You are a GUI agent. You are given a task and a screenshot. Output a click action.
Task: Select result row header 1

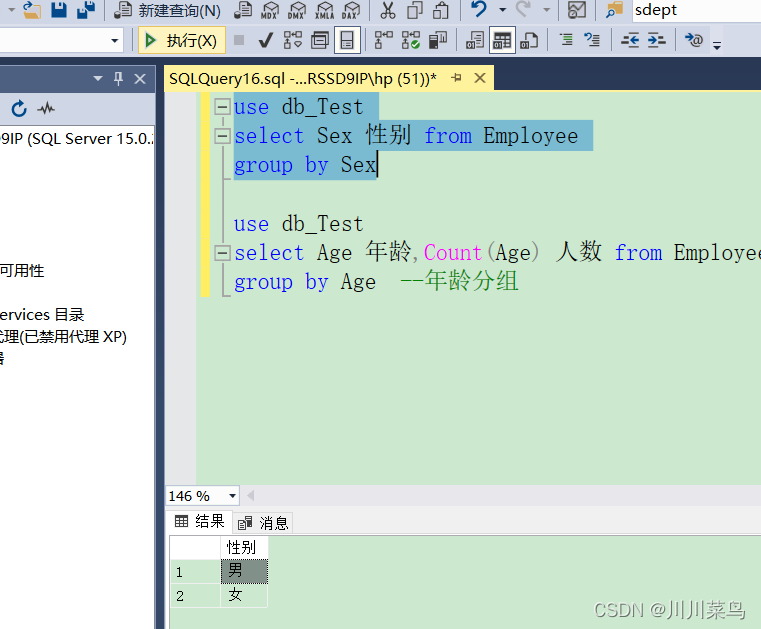pos(196,571)
